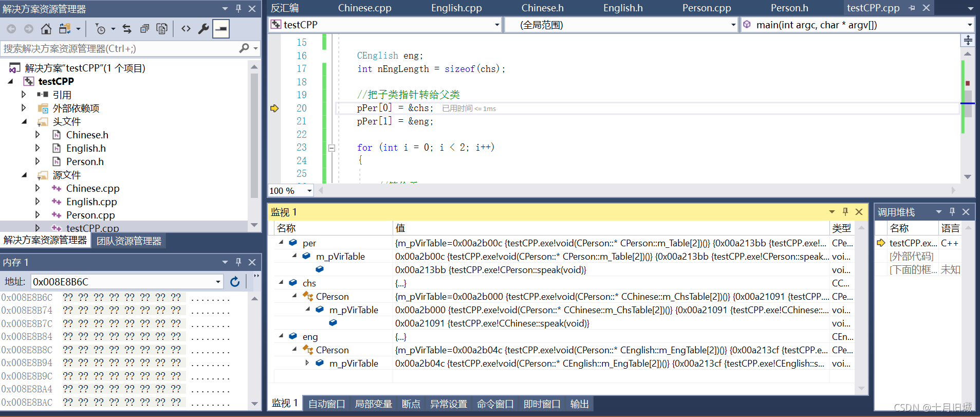Toggle auto-hide pin on Solution Explorer panel

(238, 8)
